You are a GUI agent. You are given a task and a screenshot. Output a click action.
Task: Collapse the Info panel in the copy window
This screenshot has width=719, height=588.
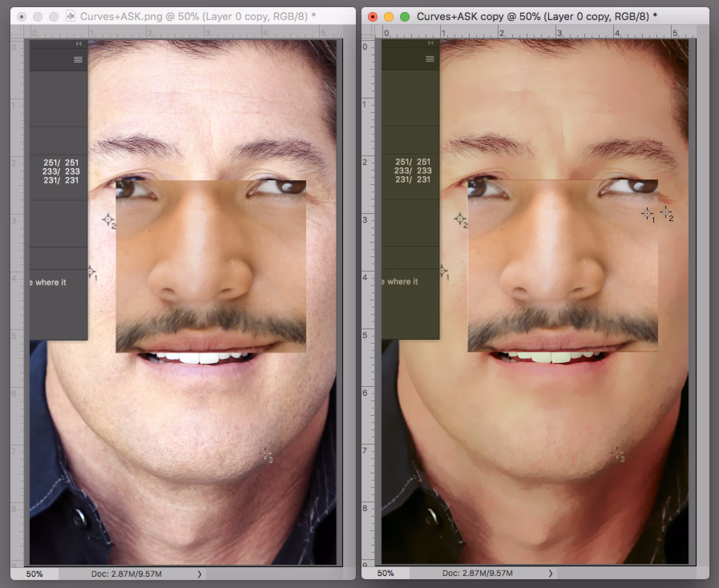(430, 43)
